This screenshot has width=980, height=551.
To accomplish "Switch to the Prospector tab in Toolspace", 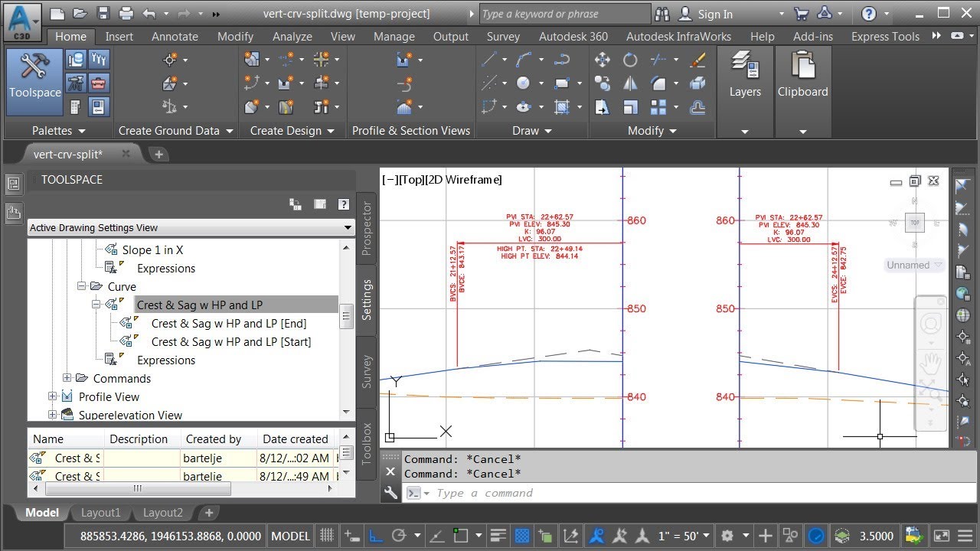I will 367,228.
